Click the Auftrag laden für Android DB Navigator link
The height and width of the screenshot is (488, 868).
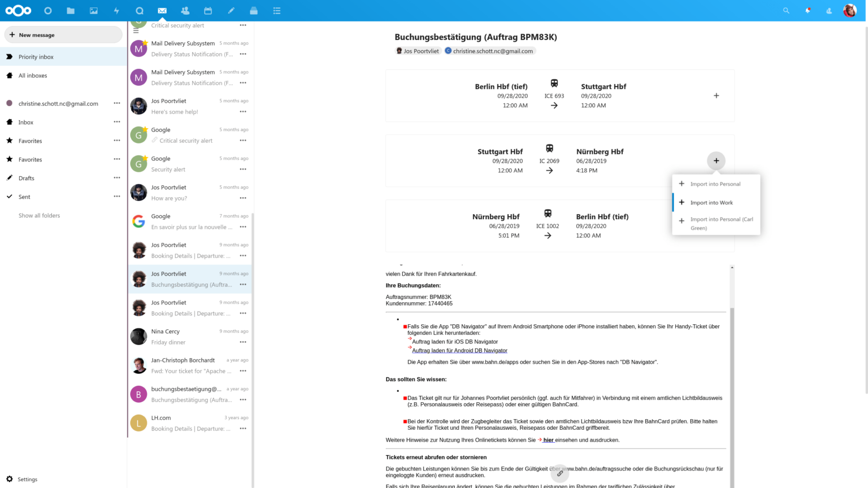459,350
